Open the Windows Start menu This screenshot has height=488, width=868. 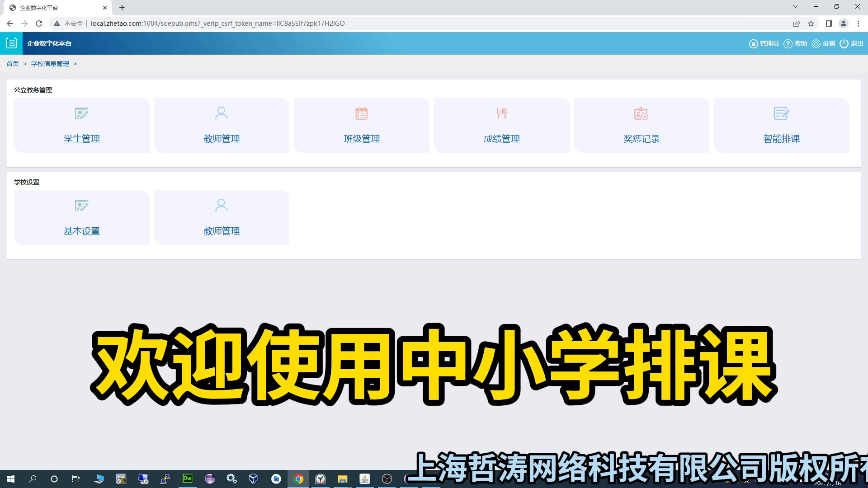pos(11,479)
